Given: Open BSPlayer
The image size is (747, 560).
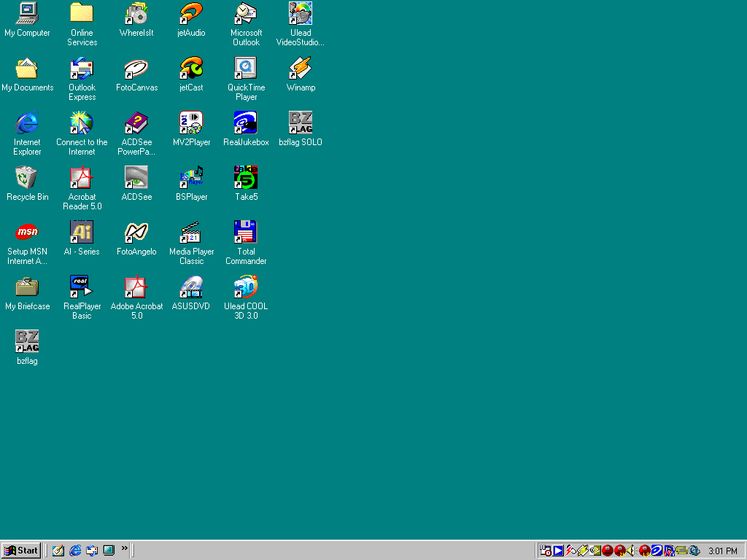Looking at the screenshot, I should (x=191, y=178).
